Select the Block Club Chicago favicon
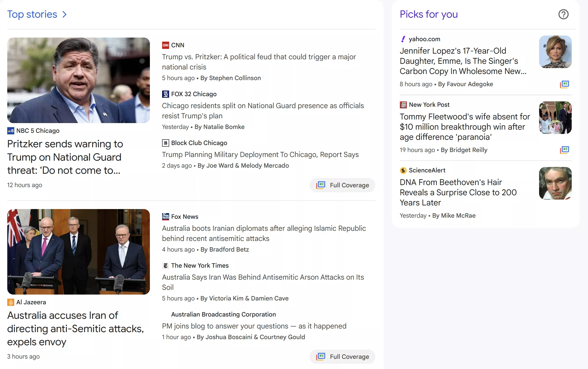588x369 pixels. tap(165, 143)
